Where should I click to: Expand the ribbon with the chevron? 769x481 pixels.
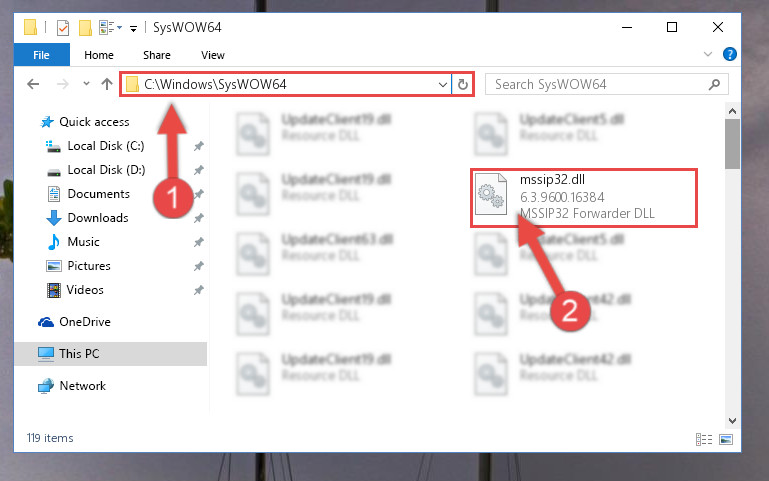click(x=708, y=54)
